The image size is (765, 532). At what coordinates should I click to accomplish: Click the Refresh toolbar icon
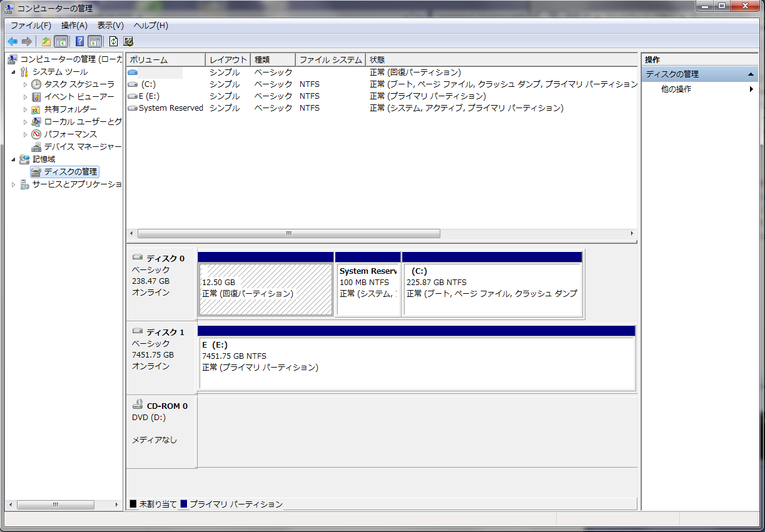[x=113, y=42]
